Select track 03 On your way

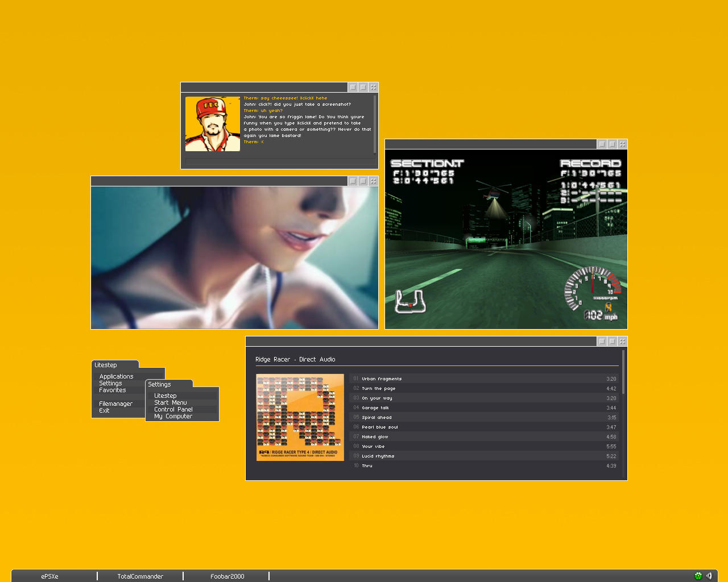coord(484,398)
